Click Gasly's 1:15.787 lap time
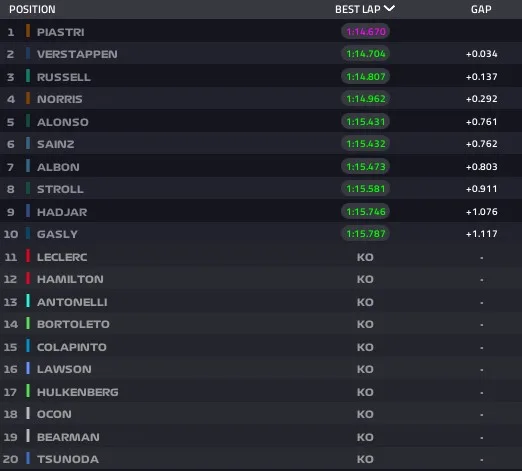This screenshot has height=471, width=522. (x=366, y=234)
